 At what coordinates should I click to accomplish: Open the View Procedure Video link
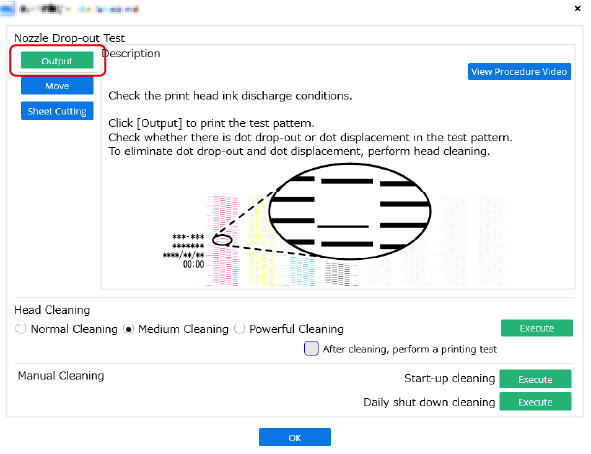pos(519,72)
